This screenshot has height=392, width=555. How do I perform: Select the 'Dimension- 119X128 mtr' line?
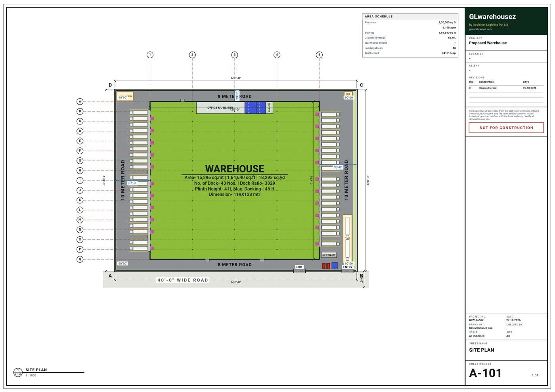pos(235,195)
